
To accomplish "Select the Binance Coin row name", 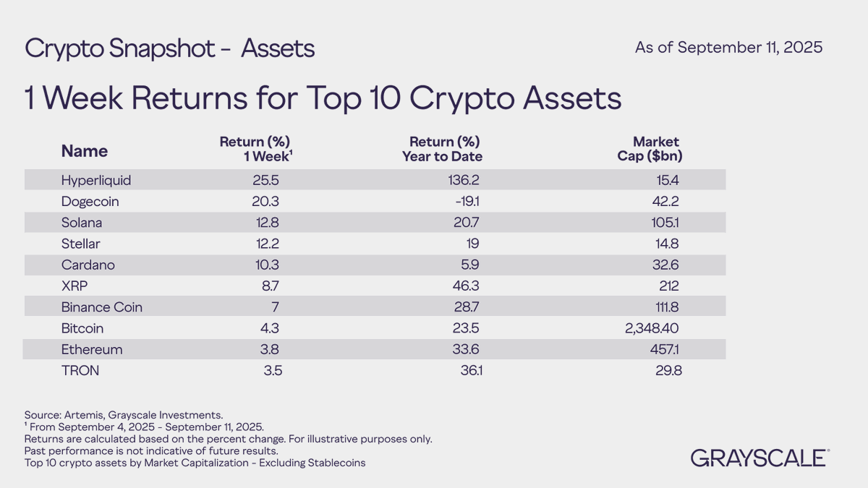I will (102, 307).
